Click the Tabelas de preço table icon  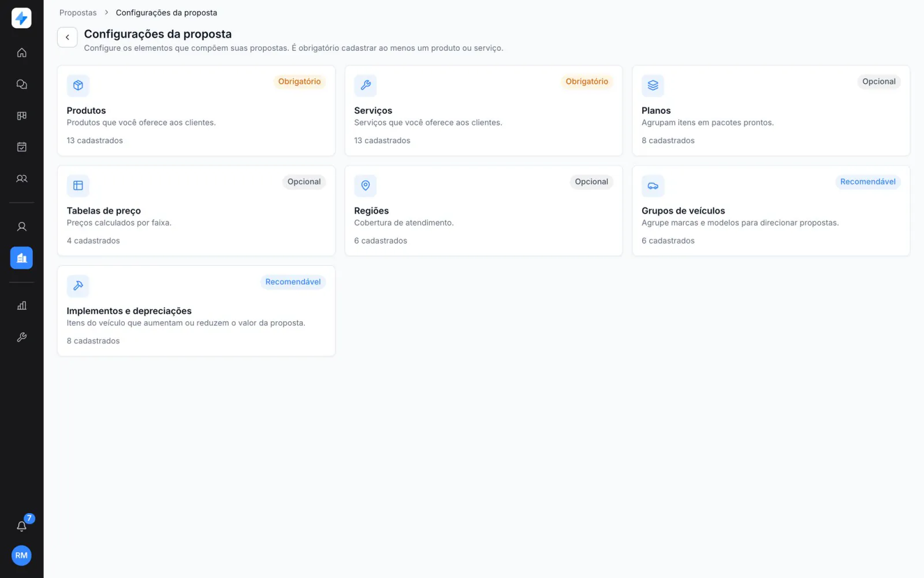pos(78,186)
